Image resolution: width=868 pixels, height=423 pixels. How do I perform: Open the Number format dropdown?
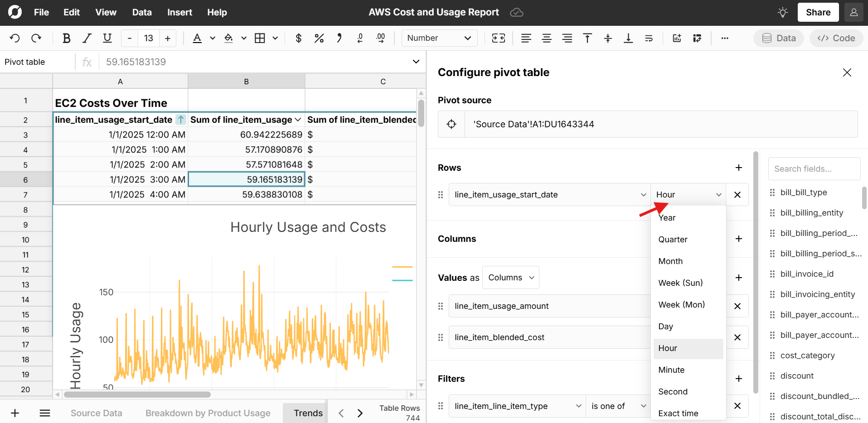[439, 38]
